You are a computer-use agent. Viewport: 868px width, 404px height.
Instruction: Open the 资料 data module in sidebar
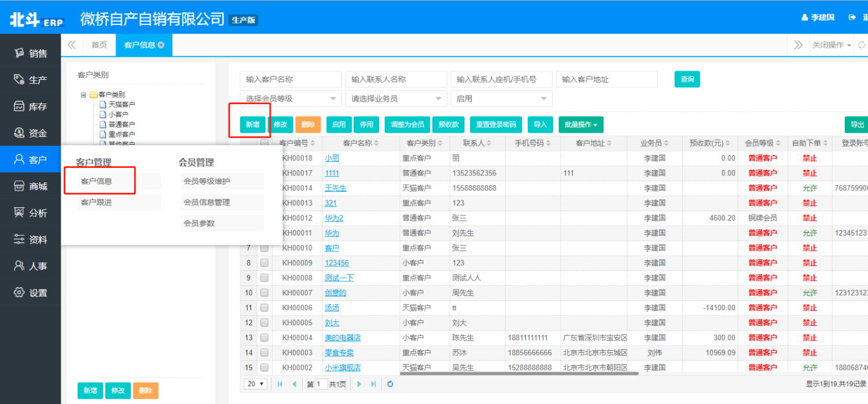tap(30, 240)
